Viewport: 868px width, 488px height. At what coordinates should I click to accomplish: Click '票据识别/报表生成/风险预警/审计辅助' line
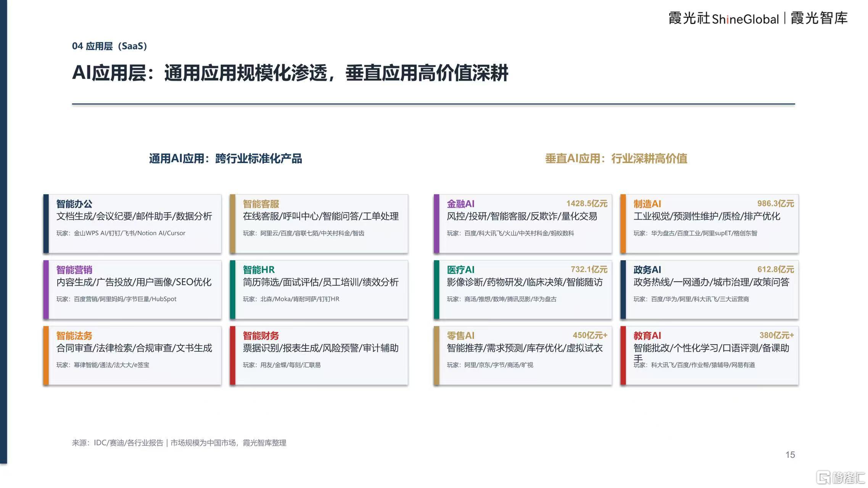click(x=320, y=348)
